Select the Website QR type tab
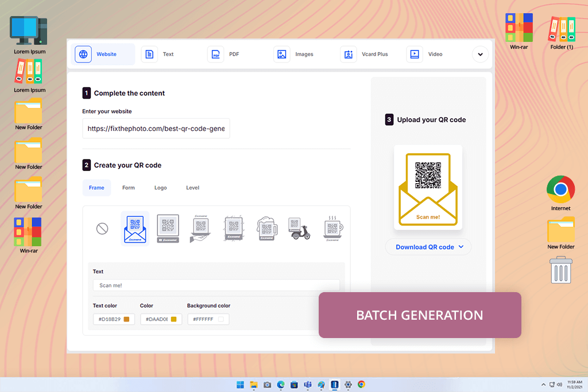This screenshot has width=588, height=392. tap(103, 55)
